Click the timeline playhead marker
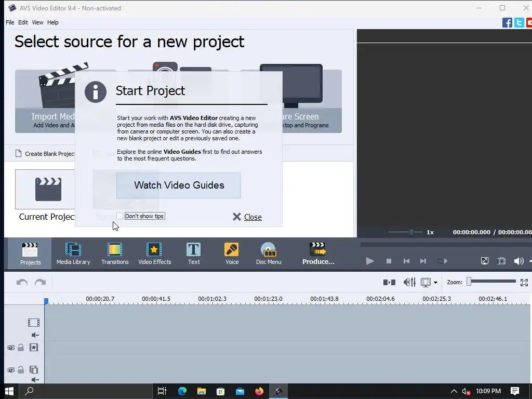This screenshot has height=399, width=532. (x=46, y=301)
